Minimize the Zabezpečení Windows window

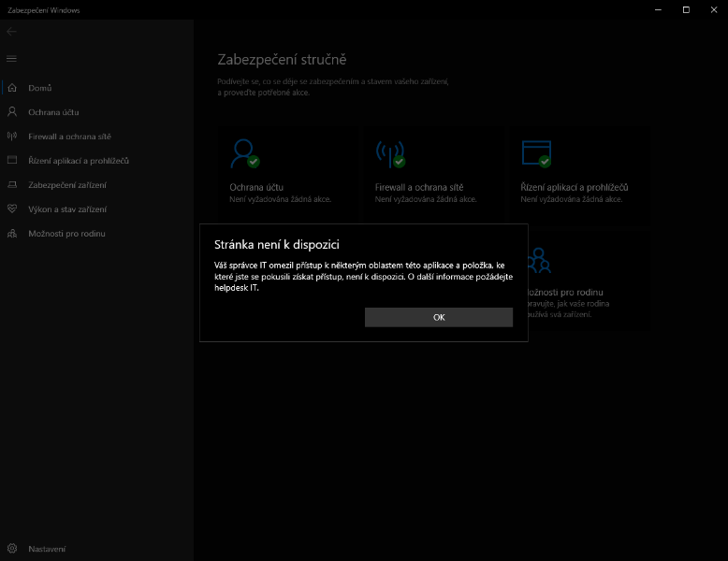click(x=658, y=9)
